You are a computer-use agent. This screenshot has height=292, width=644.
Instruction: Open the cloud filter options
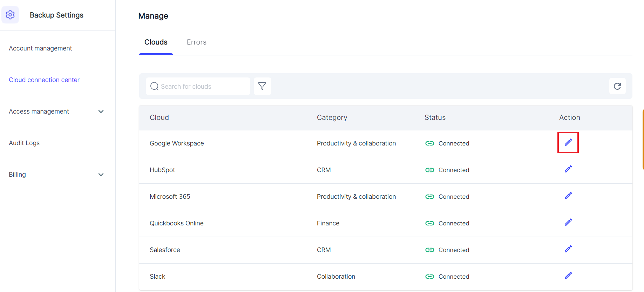pyautogui.click(x=262, y=86)
